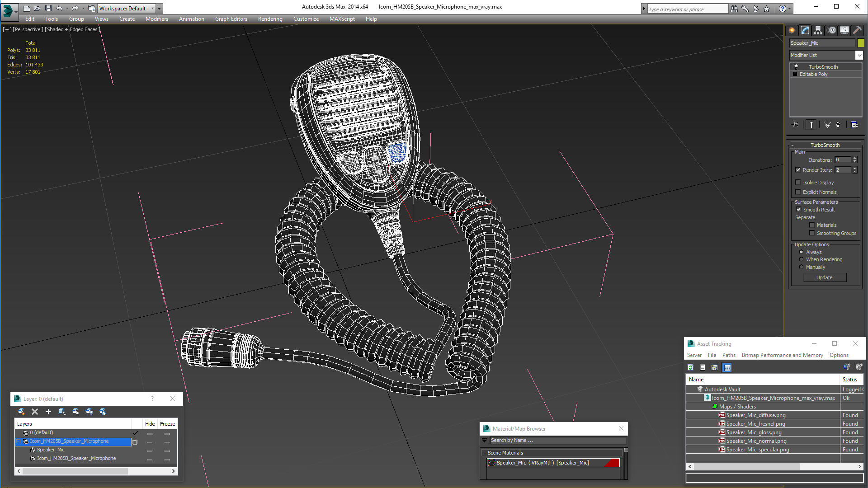Click Make Unique icon below modifier stack

pos(827,125)
